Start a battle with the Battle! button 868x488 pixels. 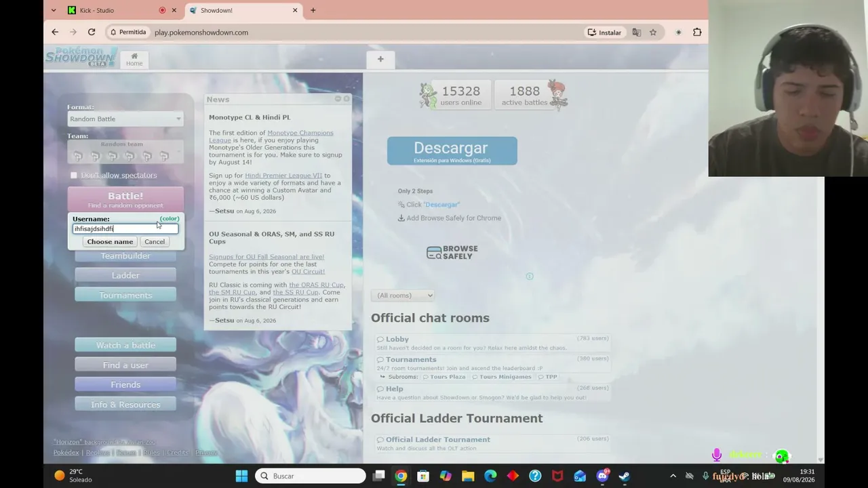[x=125, y=199]
